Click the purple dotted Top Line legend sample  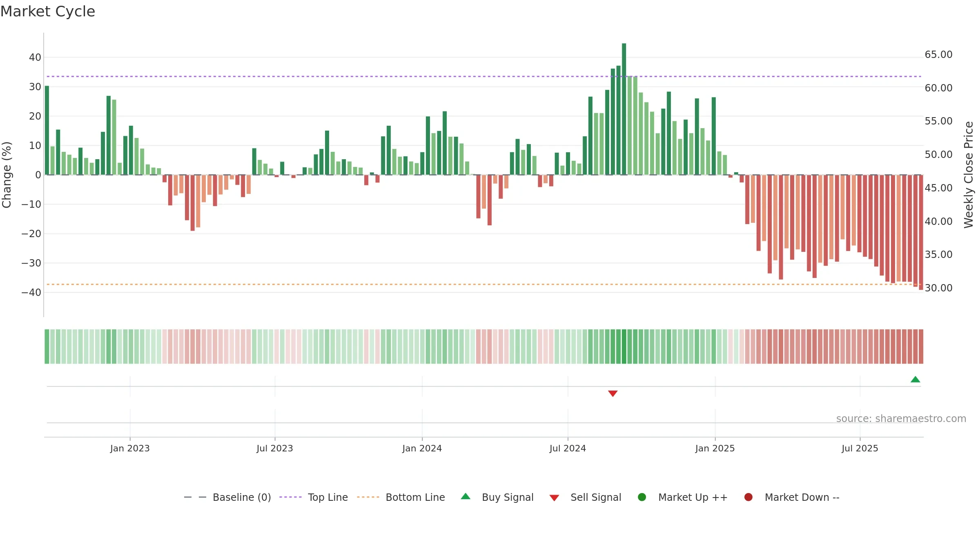point(290,497)
